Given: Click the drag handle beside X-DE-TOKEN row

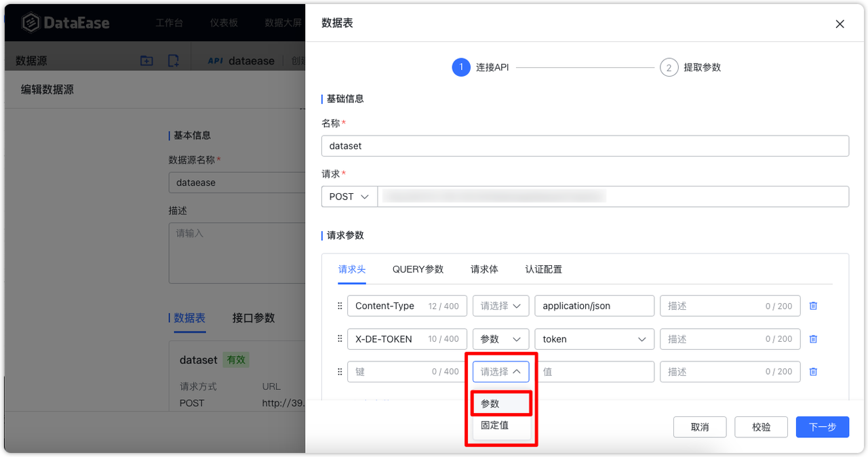Looking at the screenshot, I should point(338,339).
